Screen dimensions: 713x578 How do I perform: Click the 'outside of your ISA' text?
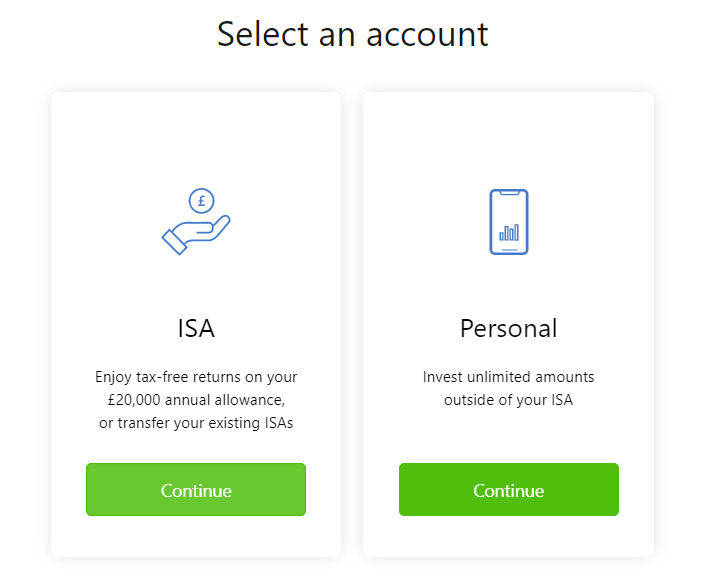(508, 400)
